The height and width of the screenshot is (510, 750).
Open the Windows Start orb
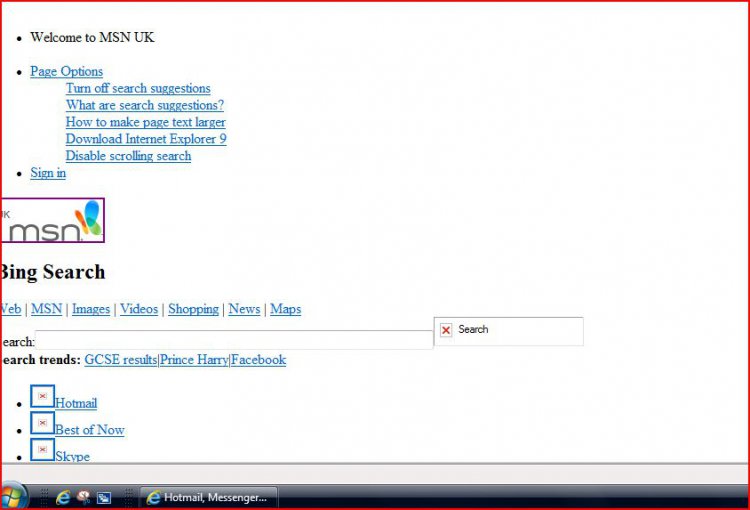pyautogui.click(x=12, y=497)
